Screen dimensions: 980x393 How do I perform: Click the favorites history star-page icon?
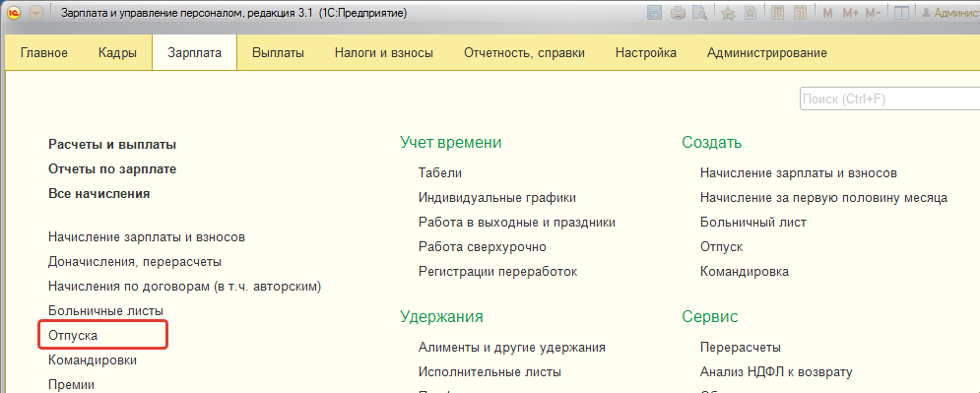(x=750, y=13)
